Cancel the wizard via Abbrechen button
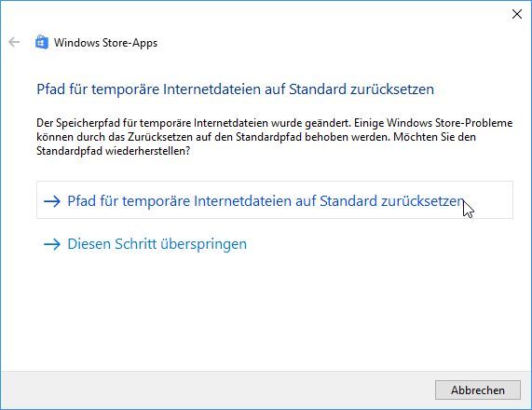The width and height of the screenshot is (532, 410). coord(478,390)
